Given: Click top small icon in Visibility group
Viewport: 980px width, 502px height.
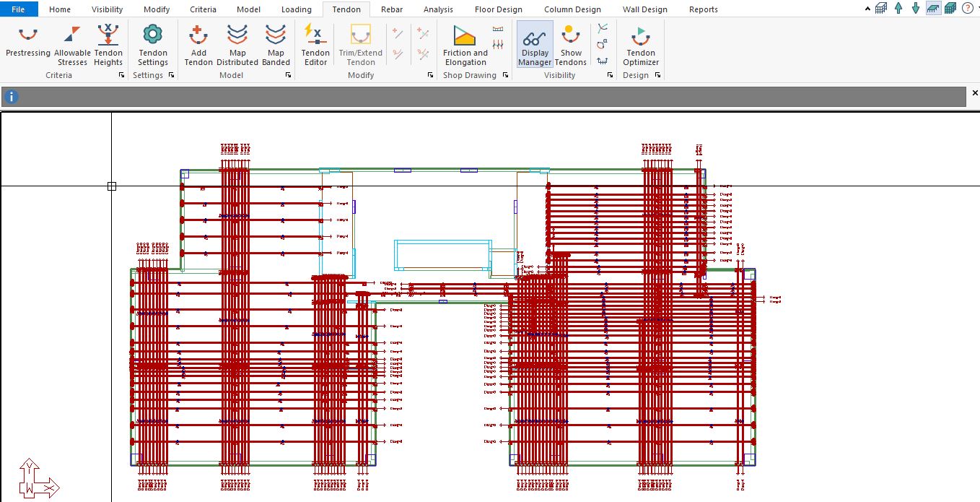Looking at the screenshot, I should tap(603, 29).
